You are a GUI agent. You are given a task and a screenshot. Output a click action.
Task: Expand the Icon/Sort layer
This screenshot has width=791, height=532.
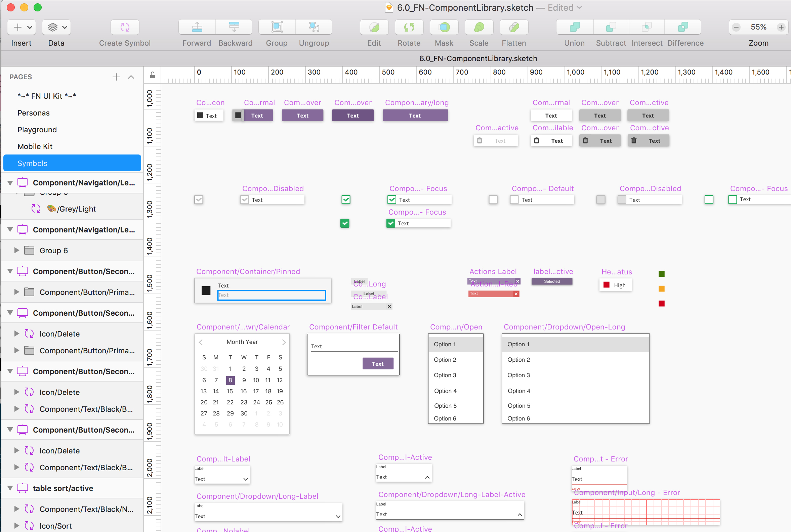(x=16, y=526)
